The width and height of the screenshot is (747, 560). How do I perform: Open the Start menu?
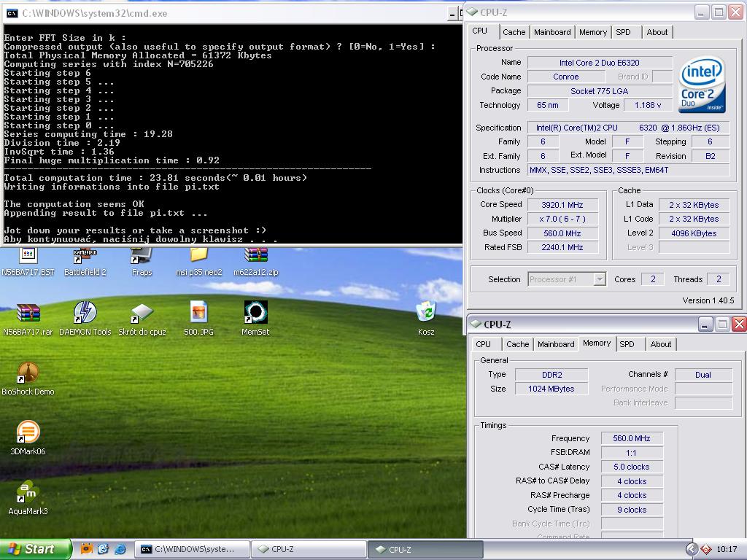(35, 549)
